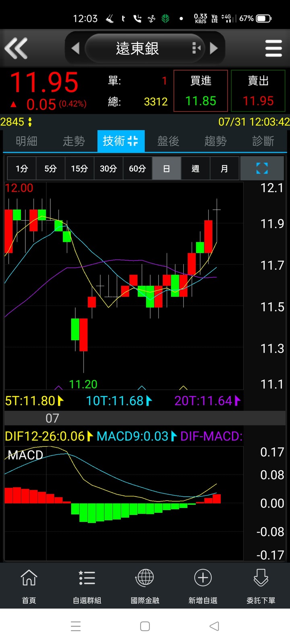Tap the current price 11.95

tap(44, 83)
